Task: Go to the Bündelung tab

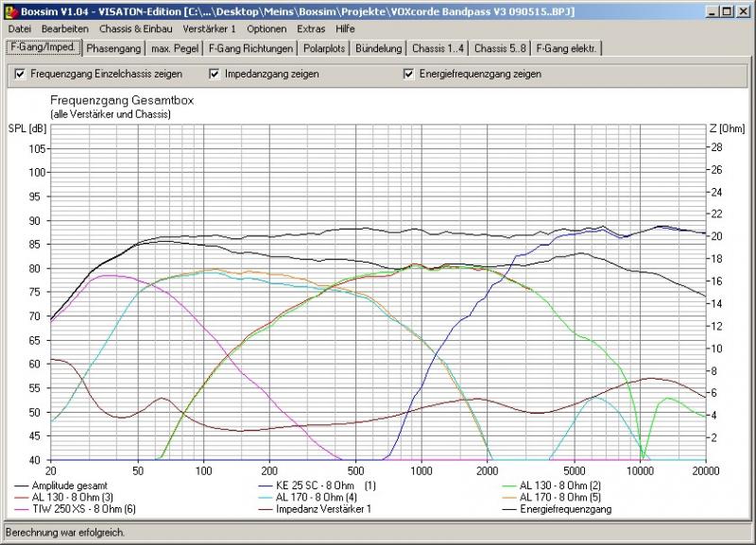Action: (379, 48)
